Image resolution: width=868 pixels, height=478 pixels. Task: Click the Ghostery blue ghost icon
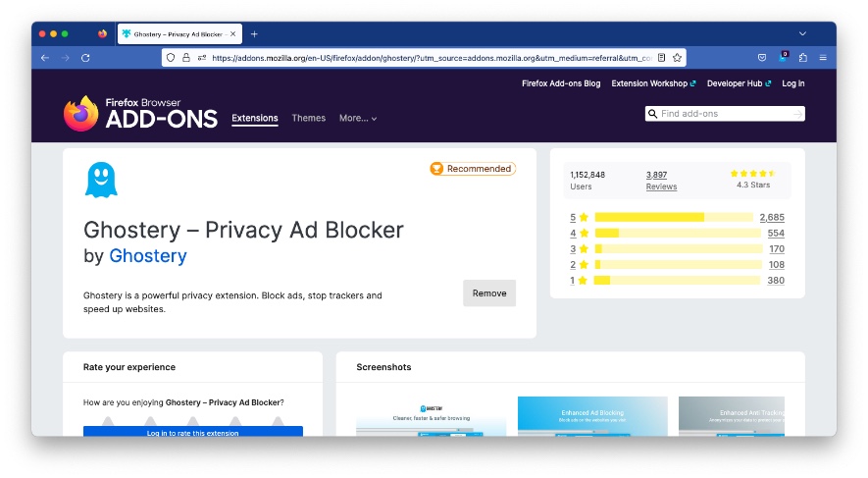(x=101, y=180)
